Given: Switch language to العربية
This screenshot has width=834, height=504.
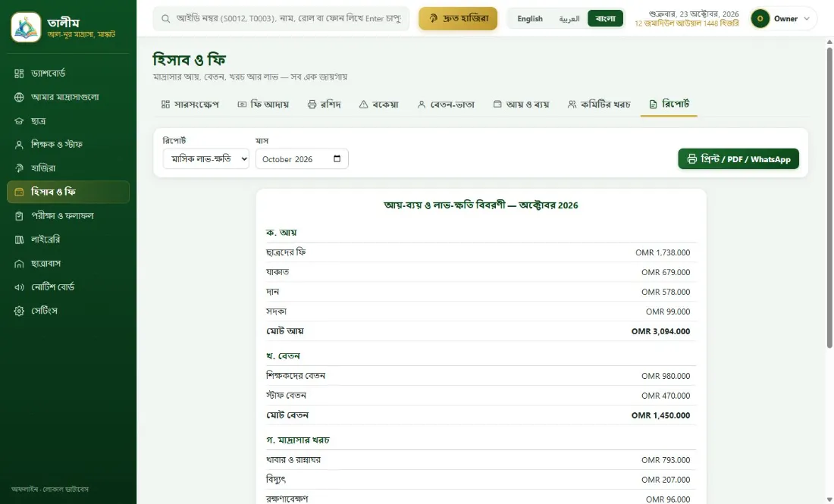Looking at the screenshot, I should [569, 19].
